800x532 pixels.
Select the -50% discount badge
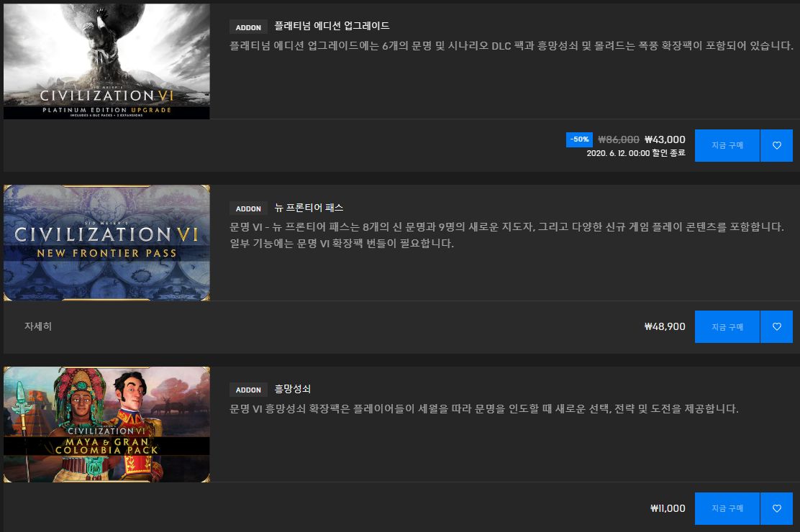[x=579, y=139]
